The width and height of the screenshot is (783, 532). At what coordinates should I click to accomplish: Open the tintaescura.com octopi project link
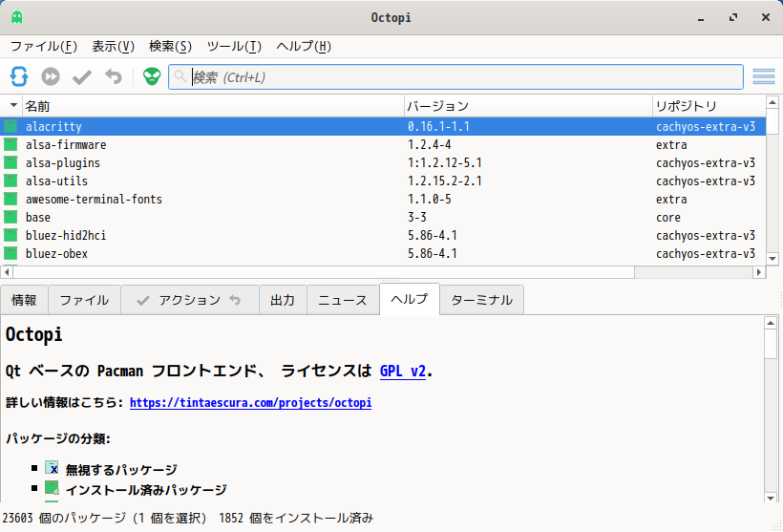coord(251,403)
